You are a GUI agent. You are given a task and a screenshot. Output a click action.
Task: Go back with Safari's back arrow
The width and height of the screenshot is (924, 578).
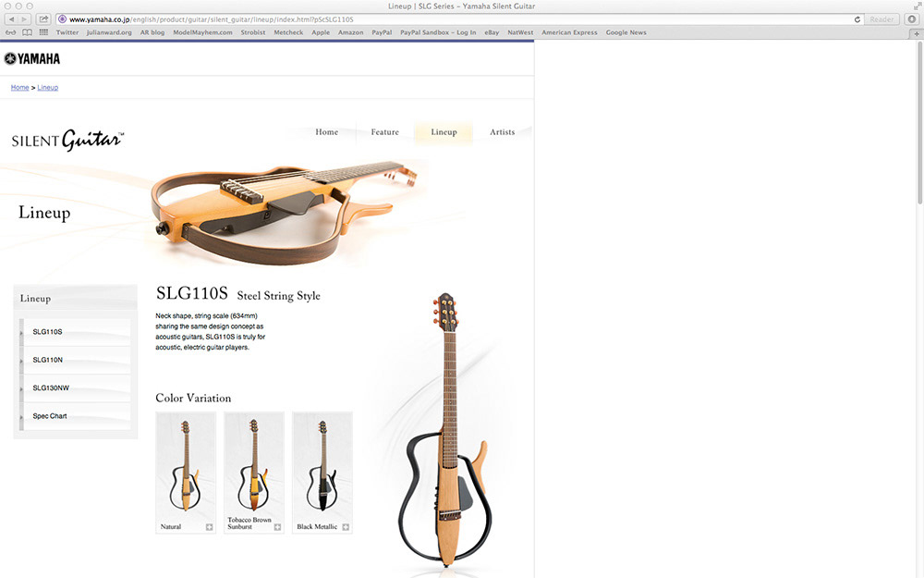click(x=12, y=19)
